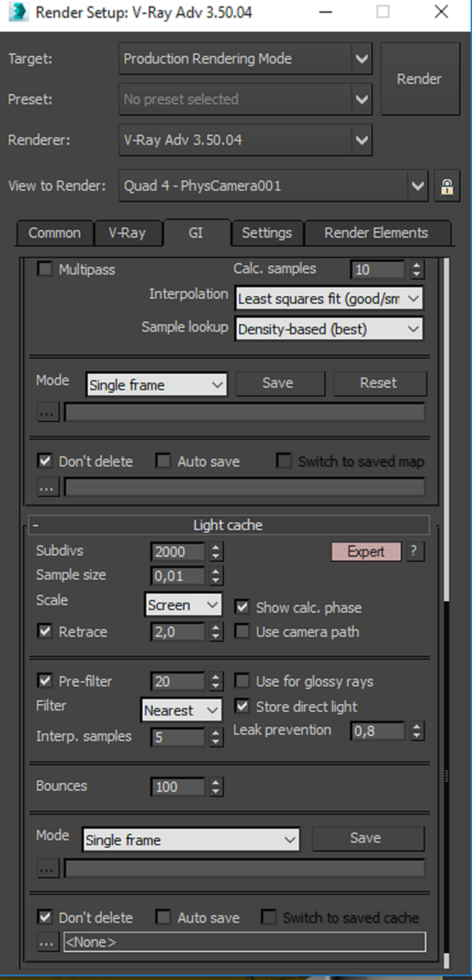Toggle the Pre-filter checkbox
The height and width of the screenshot is (980, 472).
click(46, 682)
